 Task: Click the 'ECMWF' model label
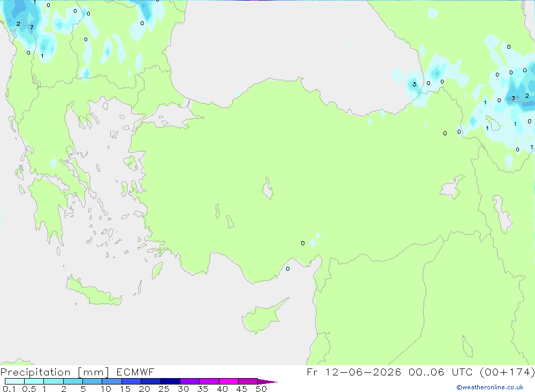pos(135,372)
